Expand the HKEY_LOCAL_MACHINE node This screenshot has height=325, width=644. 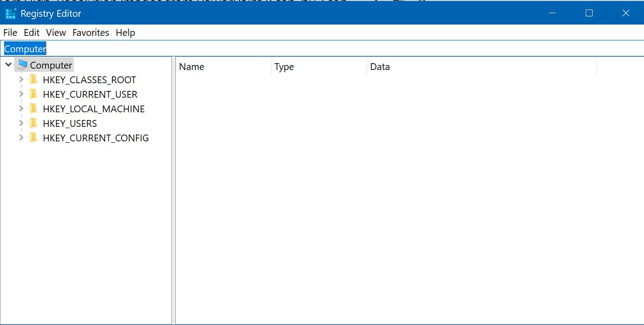coord(20,109)
